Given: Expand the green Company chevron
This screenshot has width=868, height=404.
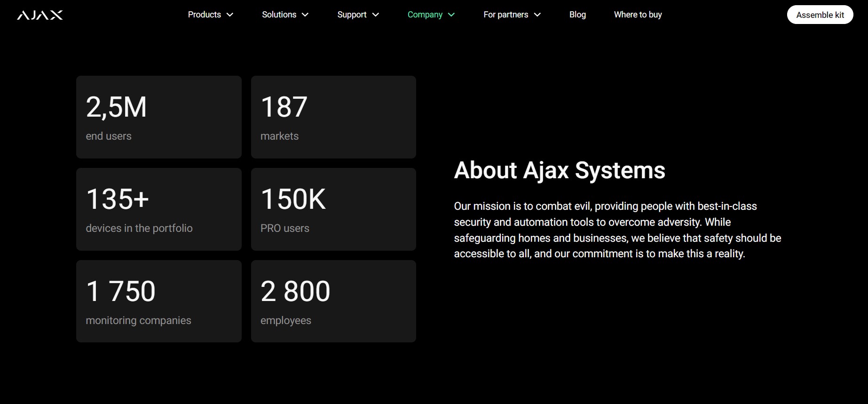Looking at the screenshot, I should 451,15.
